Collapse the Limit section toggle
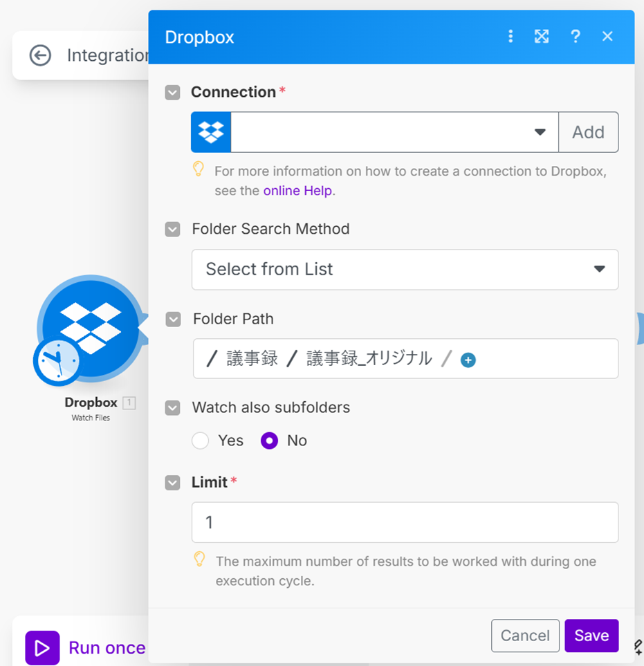Image resolution: width=644 pixels, height=666 pixels. pos(172,483)
